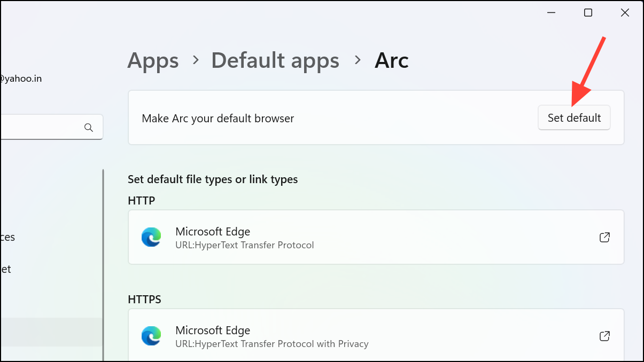Click the HTTP section label

click(x=142, y=201)
